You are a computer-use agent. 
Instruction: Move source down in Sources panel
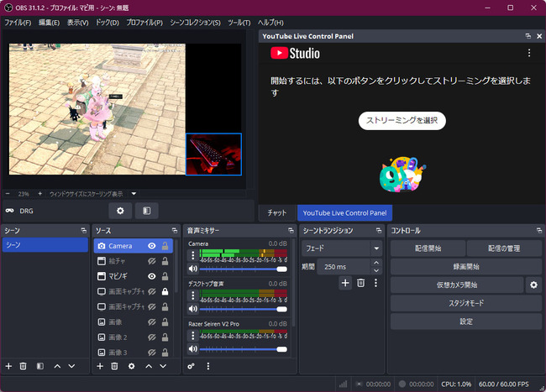[x=163, y=366]
